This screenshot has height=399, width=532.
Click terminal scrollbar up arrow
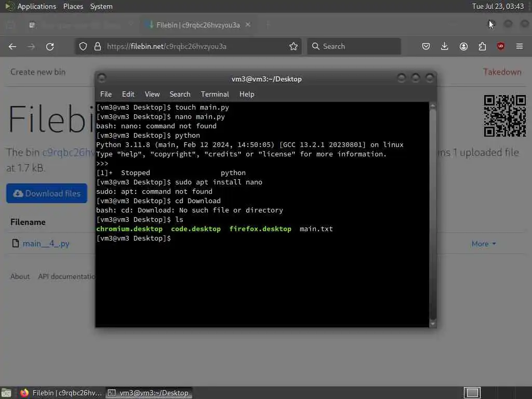(433, 106)
